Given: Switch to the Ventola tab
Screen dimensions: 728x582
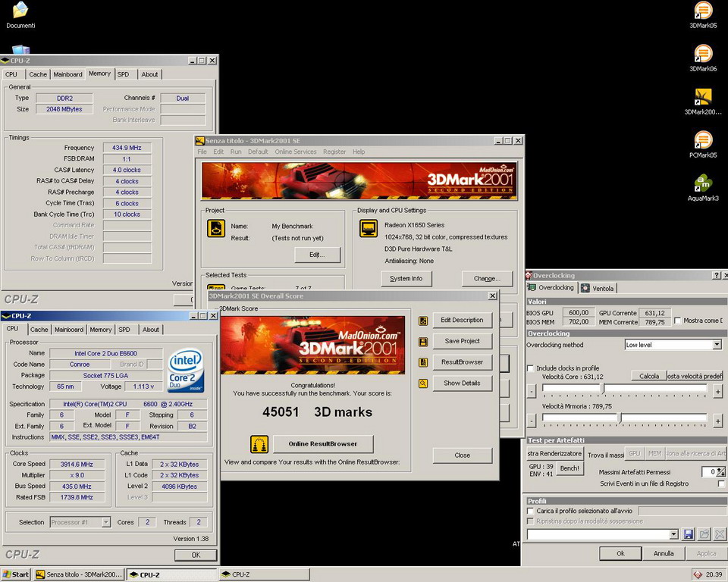Looking at the screenshot, I should [598, 288].
